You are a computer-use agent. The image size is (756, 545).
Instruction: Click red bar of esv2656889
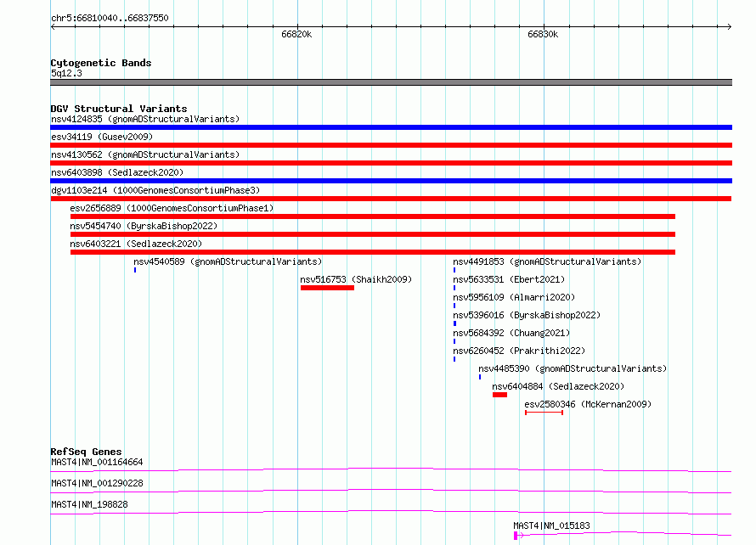(x=373, y=216)
